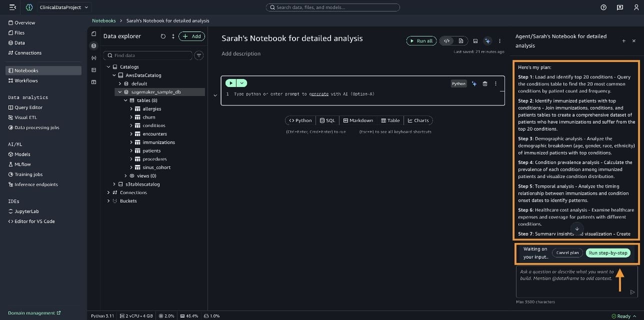Go to Workflows in left navigation
Screen dimensions: 644x320
[x=25, y=80]
